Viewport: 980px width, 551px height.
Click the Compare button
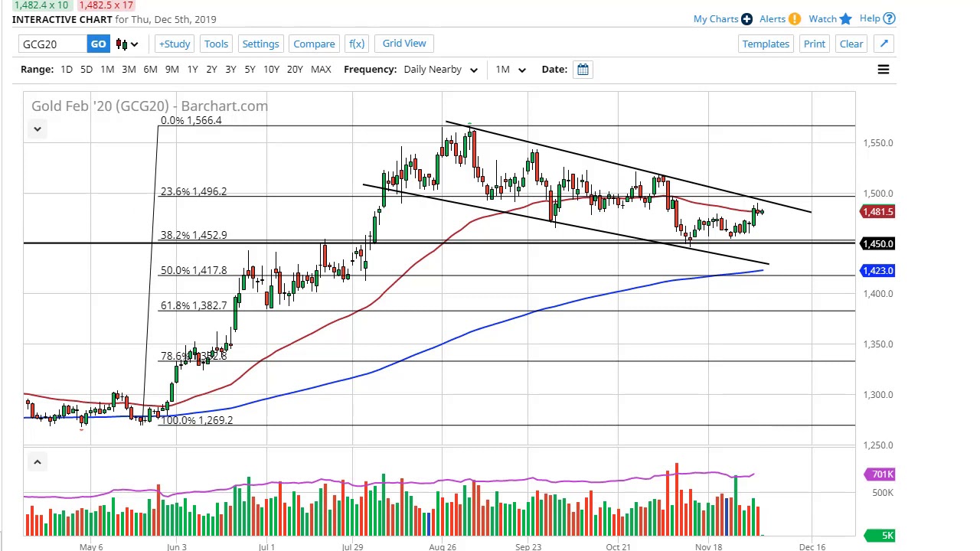tap(314, 44)
